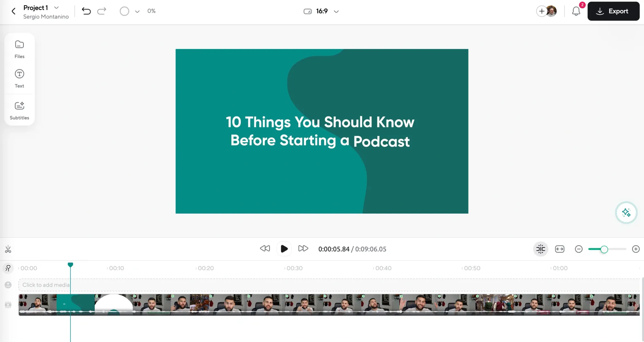Click the Export button

(x=613, y=11)
